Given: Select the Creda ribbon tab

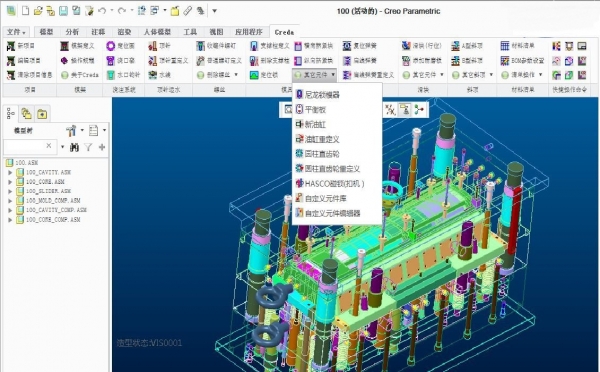Looking at the screenshot, I should (284, 32).
